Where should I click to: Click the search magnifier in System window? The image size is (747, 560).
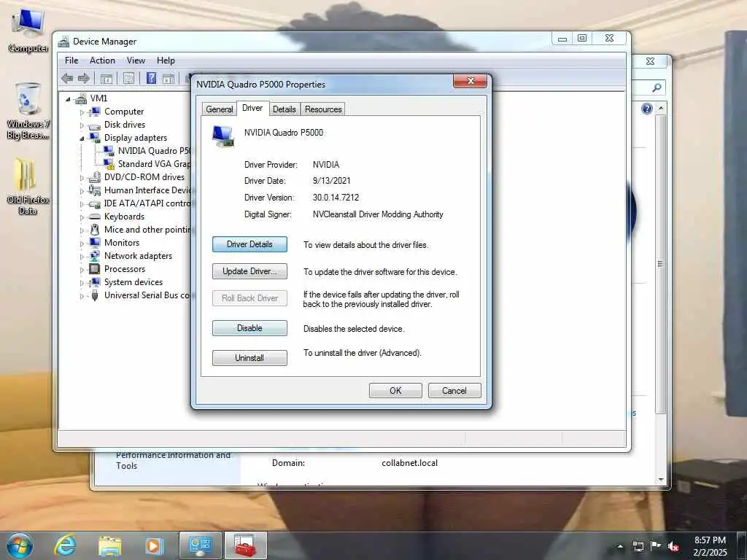(657, 87)
